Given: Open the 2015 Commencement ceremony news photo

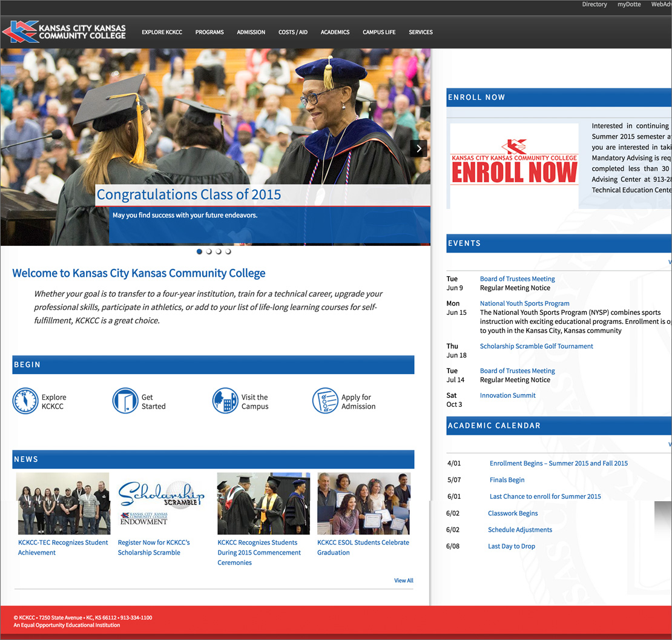Looking at the screenshot, I should [x=263, y=504].
